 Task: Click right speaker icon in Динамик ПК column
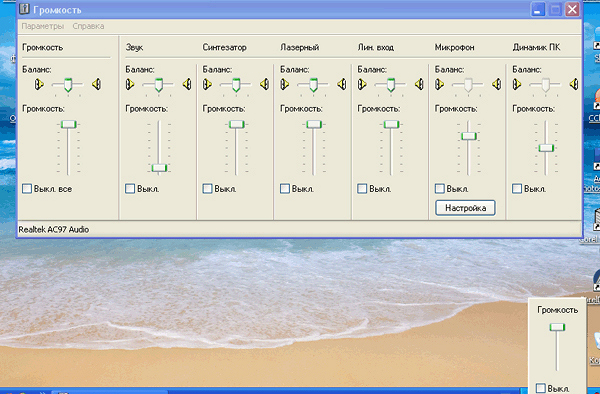click(574, 84)
